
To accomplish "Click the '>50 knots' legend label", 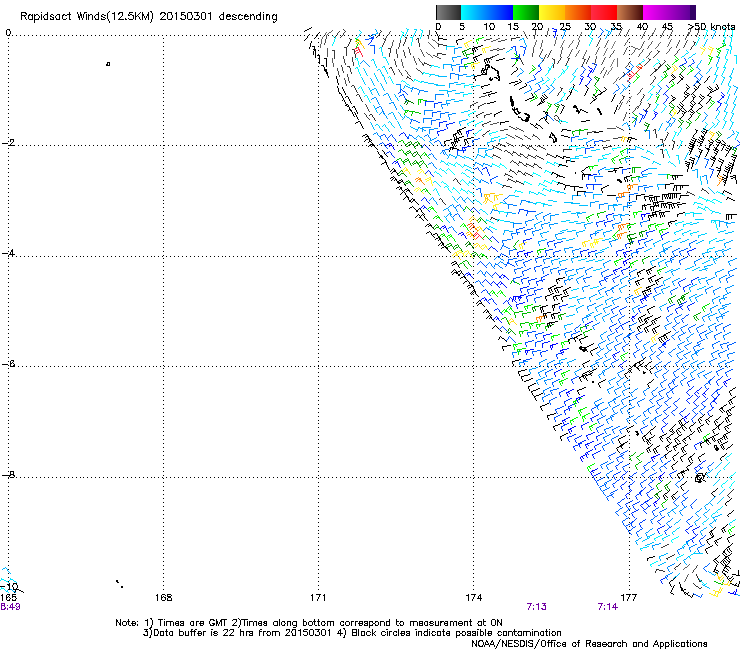I will tap(712, 26).
